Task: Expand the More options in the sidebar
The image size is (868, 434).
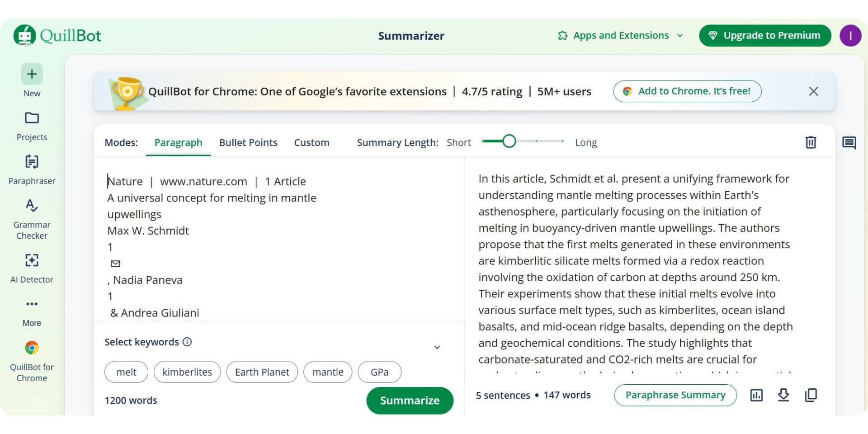Action: 31,304
